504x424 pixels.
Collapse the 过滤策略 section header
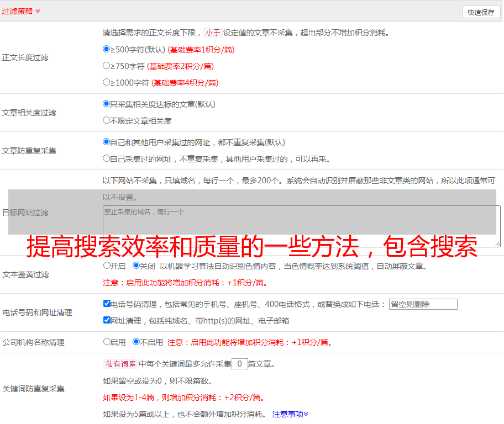[x=21, y=11]
